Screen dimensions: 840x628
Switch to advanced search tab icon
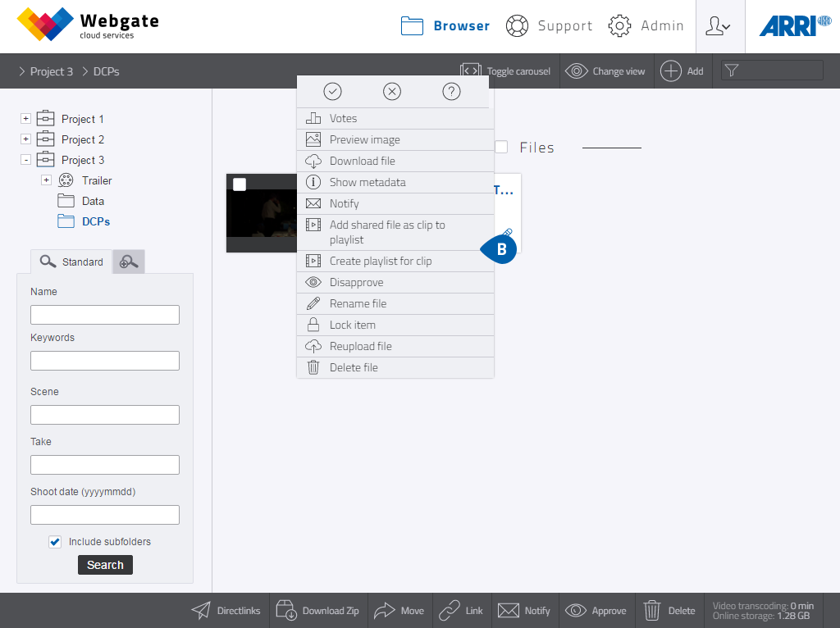coord(129,262)
